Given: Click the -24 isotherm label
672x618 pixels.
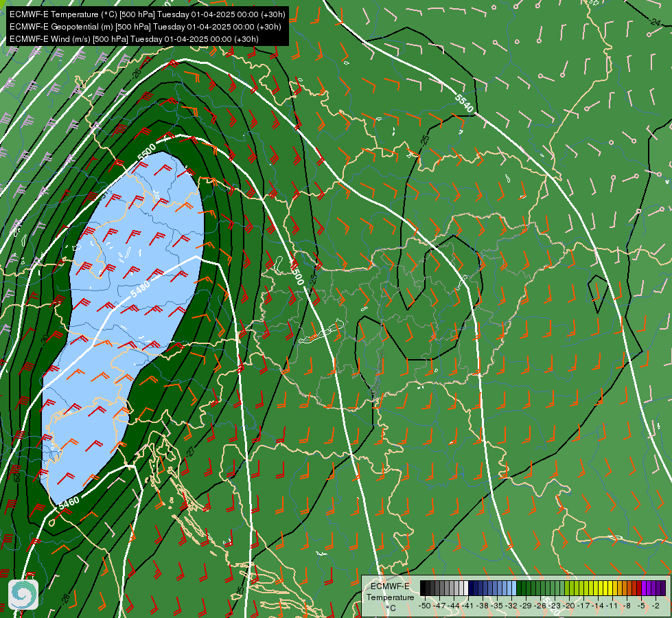Looking at the screenshot, I should pyautogui.click(x=654, y=21).
